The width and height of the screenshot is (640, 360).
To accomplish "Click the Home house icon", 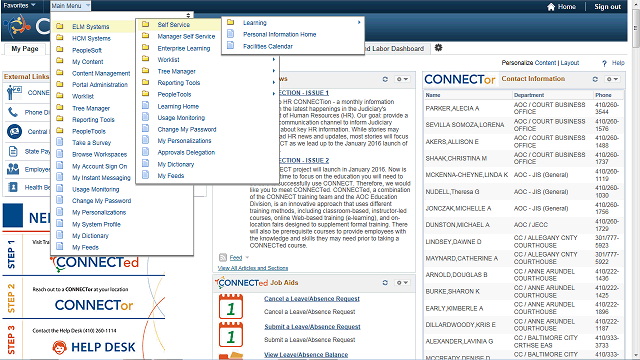I will [551, 7].
